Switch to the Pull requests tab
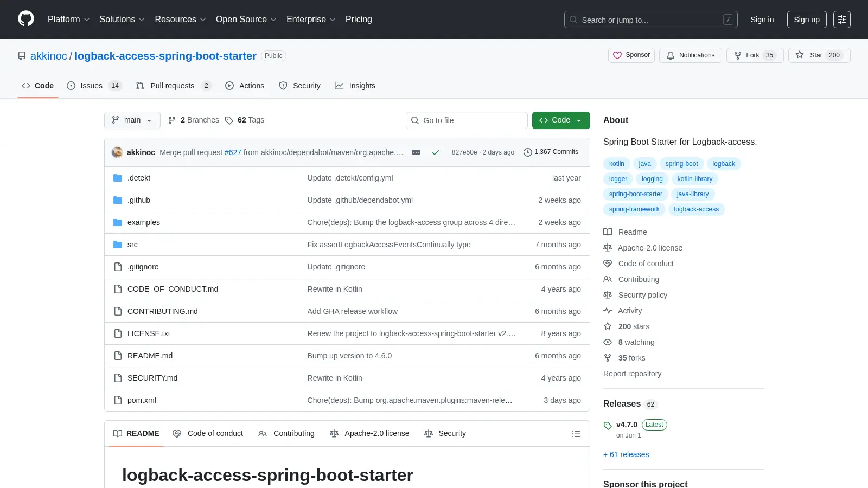 pyautogui.click(x=173, y=86)
